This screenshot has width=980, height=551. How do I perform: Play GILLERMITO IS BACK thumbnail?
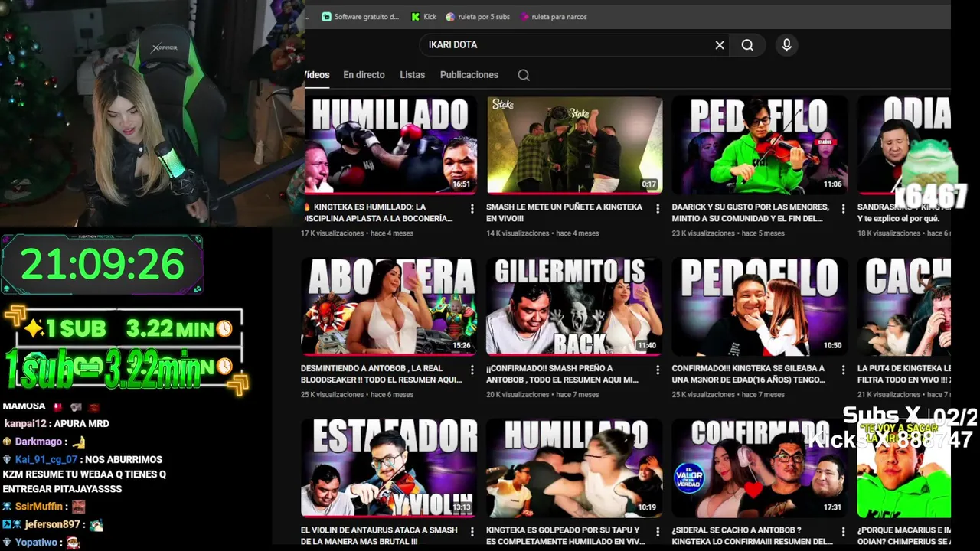pos(574,306)
